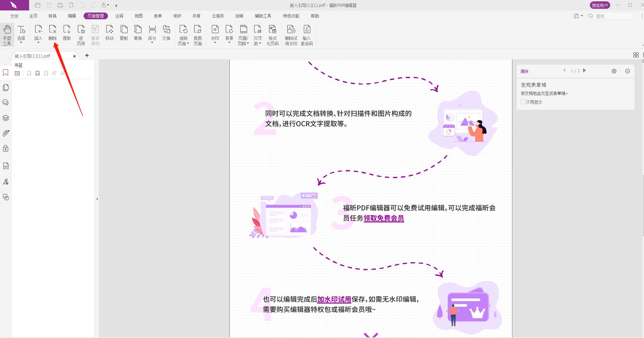Open the 文件 menu
The width and height of the screenshot is (644, 338).
coord(14,16)
